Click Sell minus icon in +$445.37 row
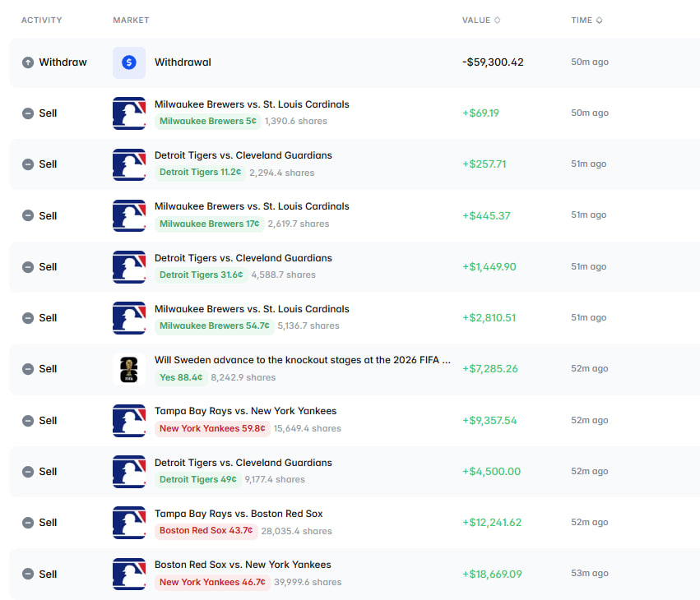This screenshot has width=700, height=600. pyautogui.click(x=28, y=215)
